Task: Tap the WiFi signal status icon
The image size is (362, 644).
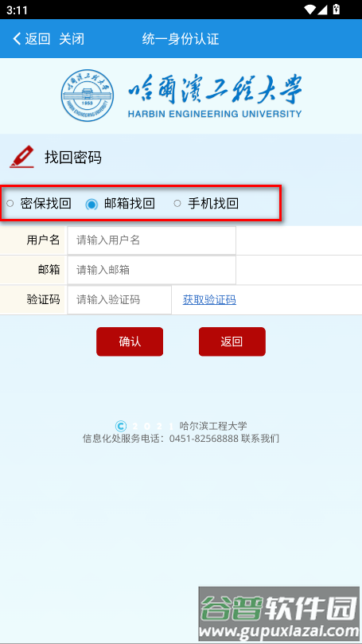Action: [x=309, y=10]
